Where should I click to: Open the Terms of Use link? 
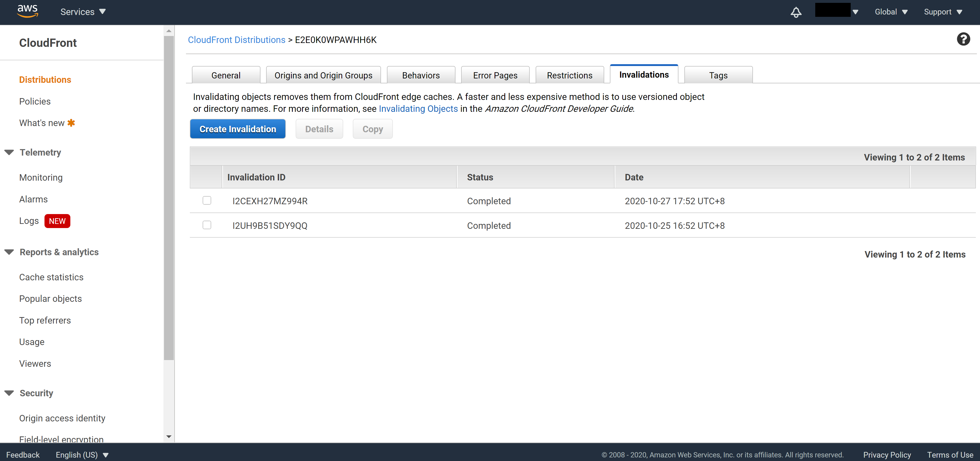pyautogui.click(x=950, y=455)
